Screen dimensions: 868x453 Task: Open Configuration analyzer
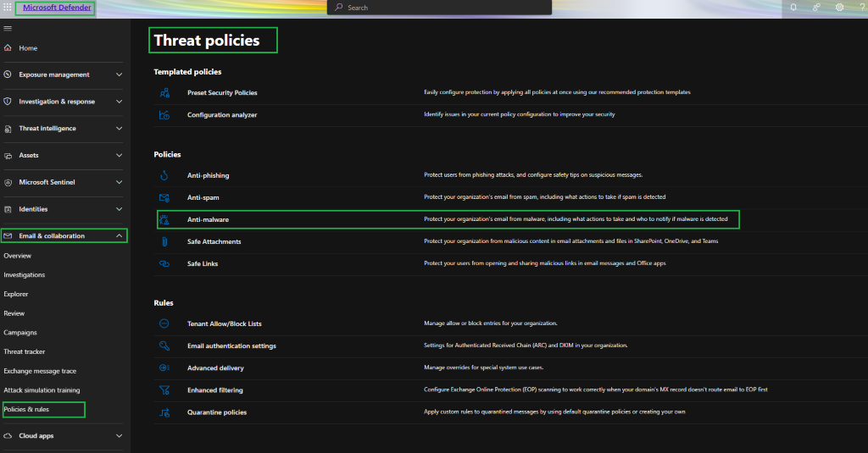click(223, 115)
